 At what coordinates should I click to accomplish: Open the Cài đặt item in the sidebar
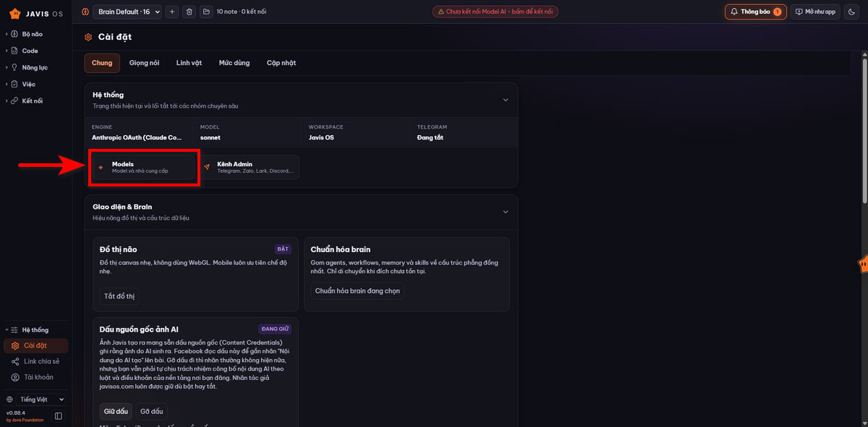point(36,345)
